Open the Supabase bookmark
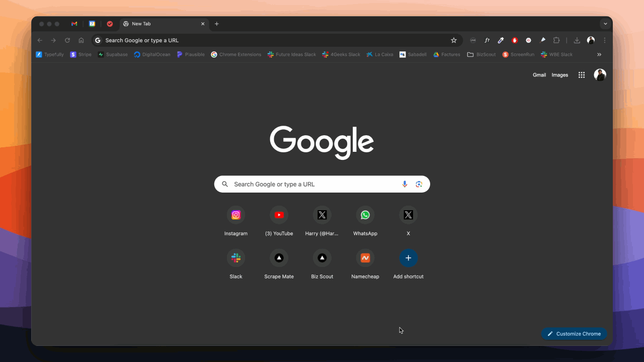The image size is (644, 362). pyautogui.click(x=113, y=54)
